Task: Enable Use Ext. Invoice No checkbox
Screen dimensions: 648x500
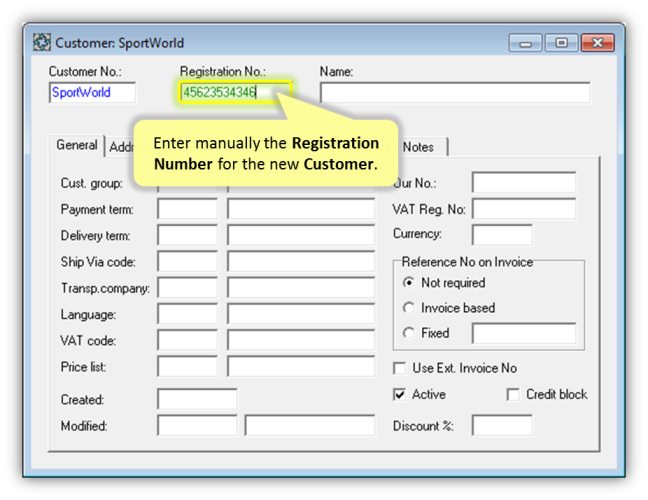Action: click(400, 368)
